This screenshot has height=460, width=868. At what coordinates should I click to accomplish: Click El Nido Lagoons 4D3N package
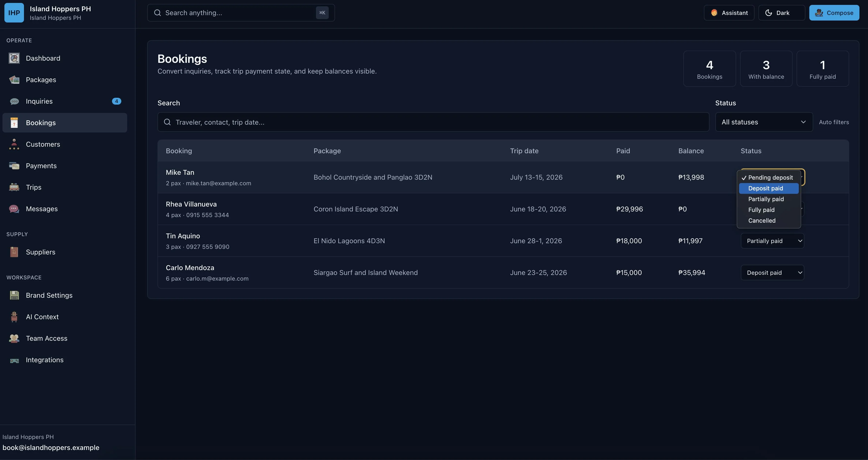tap(349, 241)
